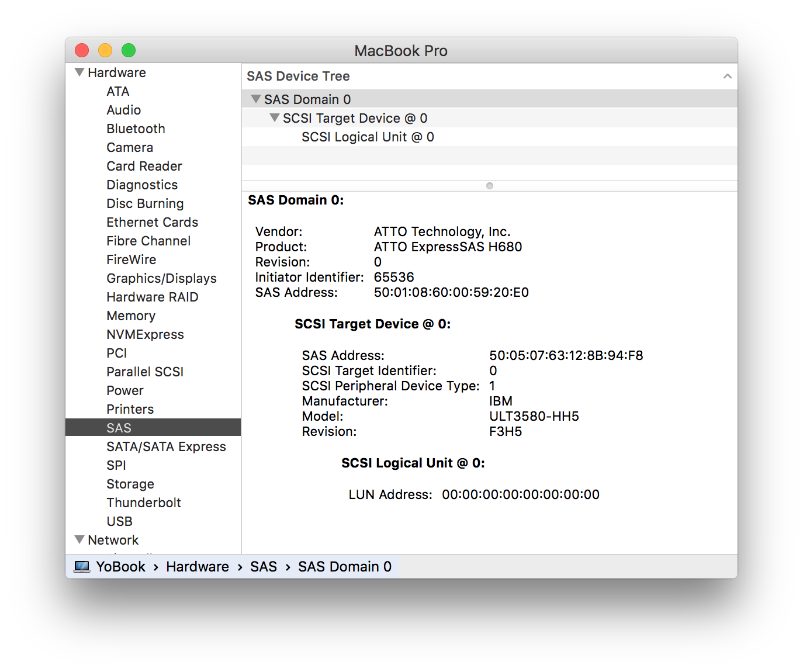Open the Power category

125,390
